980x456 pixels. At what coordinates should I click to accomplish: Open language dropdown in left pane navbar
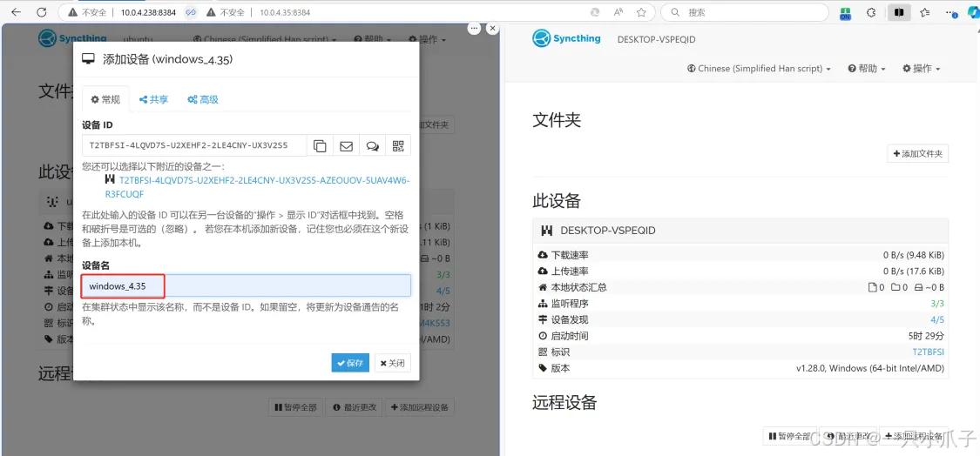265,39
